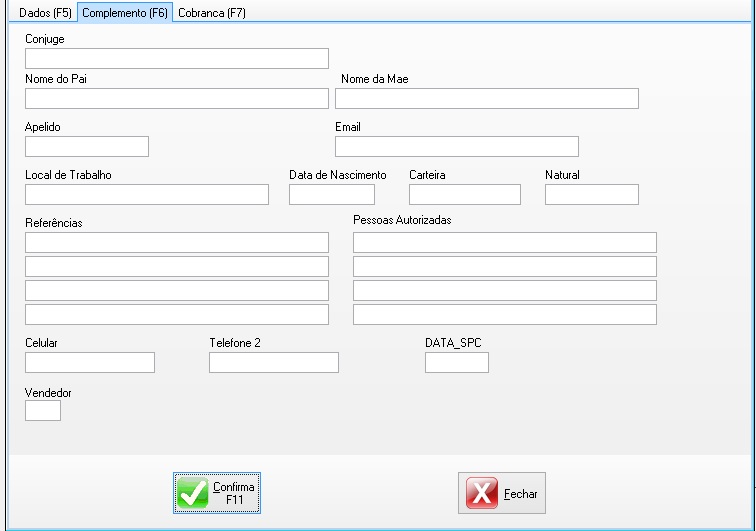Image resolution: width=756 pixels, height=531 pixels.
Task: Click the Email input field
Action: (456, 147)
